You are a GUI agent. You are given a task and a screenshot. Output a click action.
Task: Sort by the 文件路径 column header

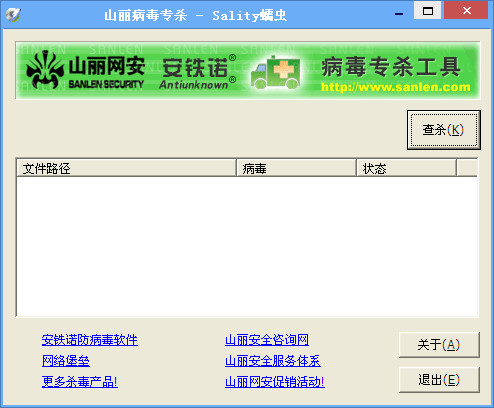[x=126, y=168]
